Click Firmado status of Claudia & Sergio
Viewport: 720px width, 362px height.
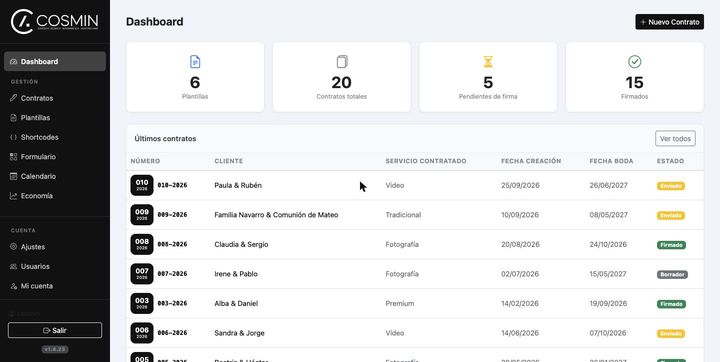click(671, 245)
